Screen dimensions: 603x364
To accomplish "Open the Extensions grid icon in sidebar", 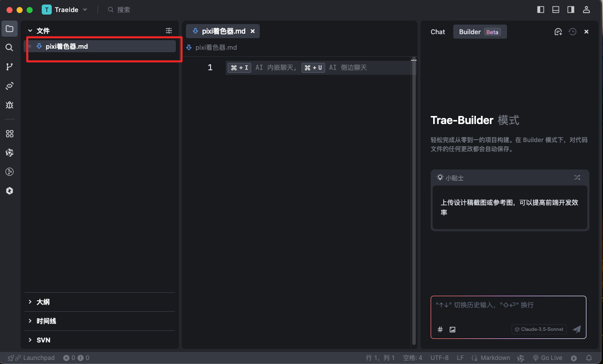I will (x=10, y=134).
